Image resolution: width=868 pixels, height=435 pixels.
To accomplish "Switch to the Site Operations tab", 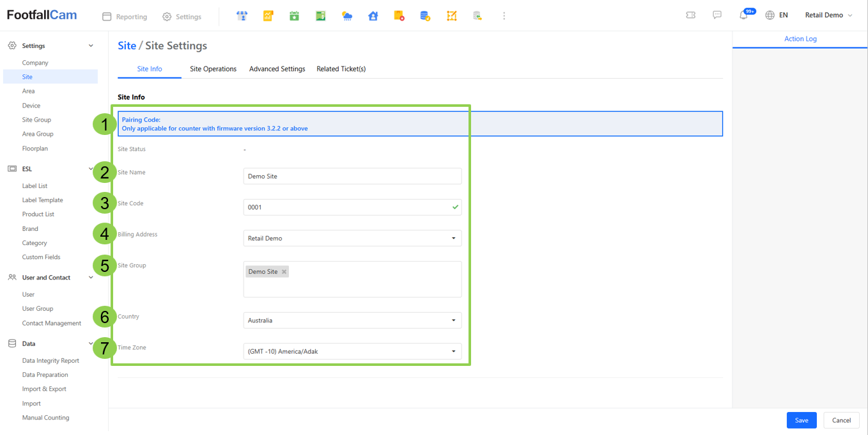I will tap(213, 69).
